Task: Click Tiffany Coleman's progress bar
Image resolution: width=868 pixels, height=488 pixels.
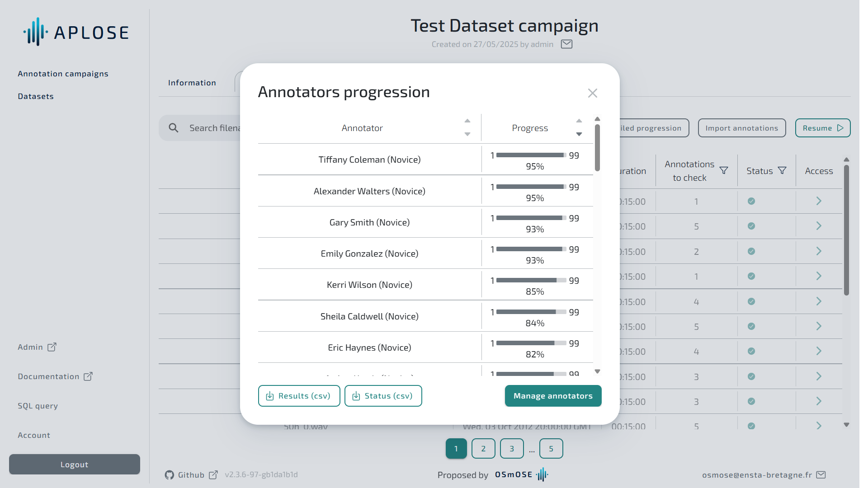Action: [531, 155]
